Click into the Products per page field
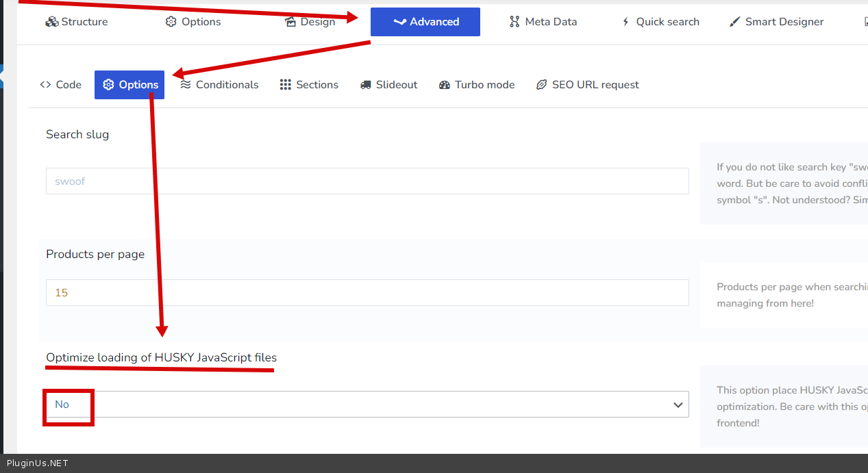This screenshot has width=868, height=473. 367,293
